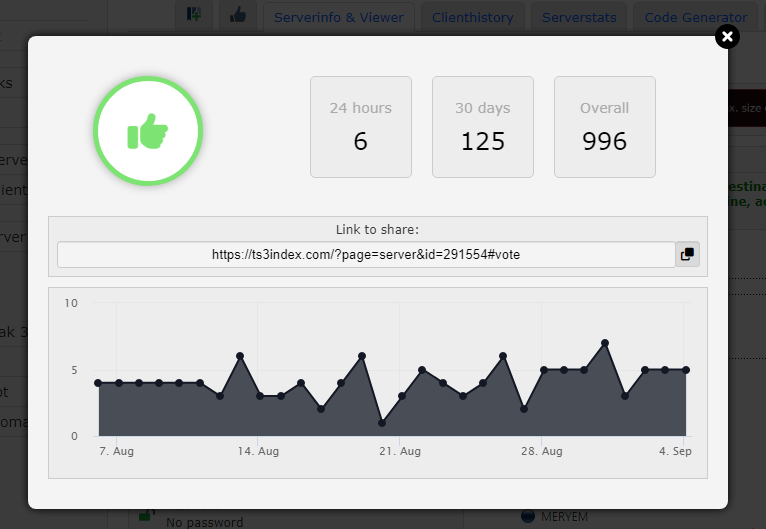The image size is (766, 529).
Task: Click the avatar icon next to MERYEM
Action: pos(527,516)
